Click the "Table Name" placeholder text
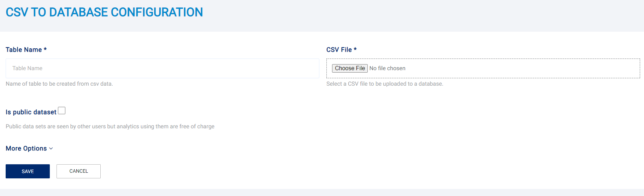This screenshot has height=196, width=644. [27, 68]
